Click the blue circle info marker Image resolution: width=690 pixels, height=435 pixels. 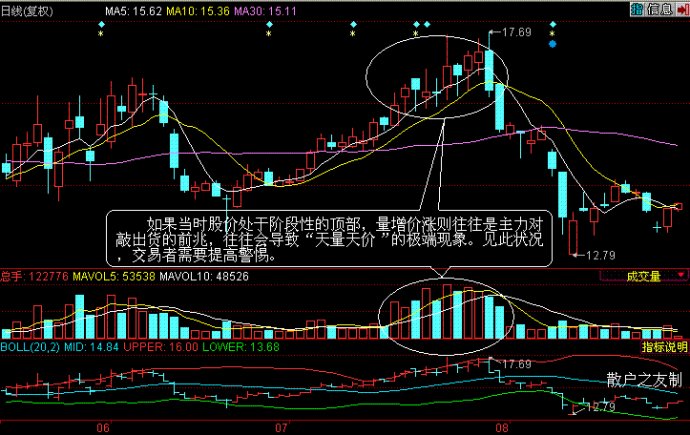point(553,44)
